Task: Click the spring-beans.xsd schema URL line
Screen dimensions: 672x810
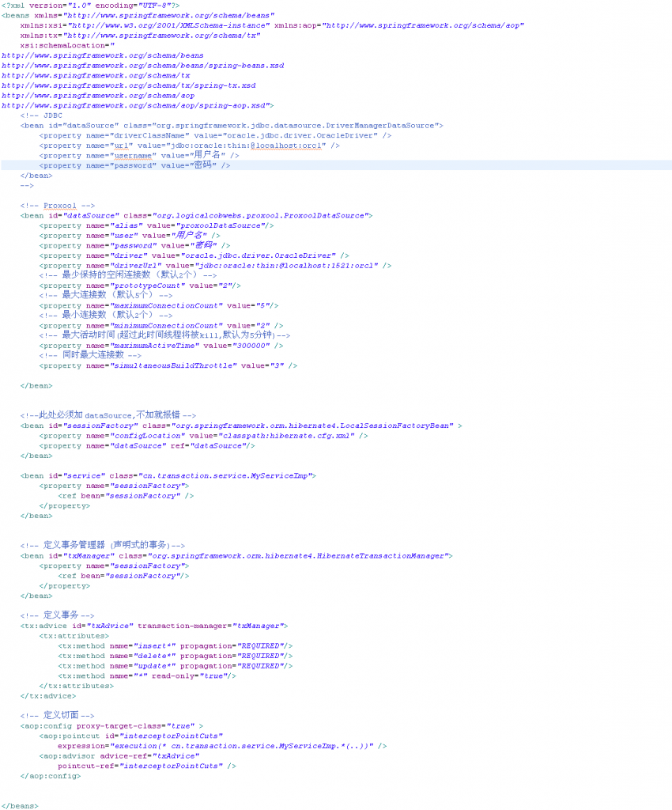Action: pyautogui.click(x=143, y=66)
